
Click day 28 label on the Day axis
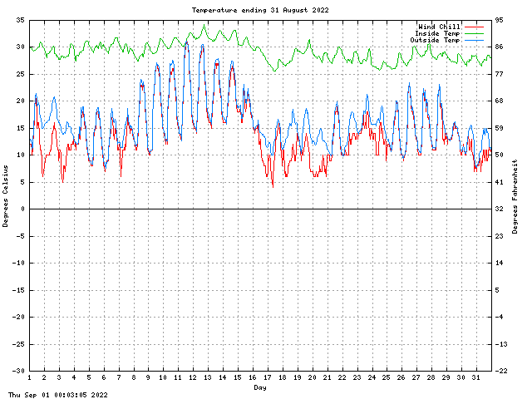click(431, 377)
